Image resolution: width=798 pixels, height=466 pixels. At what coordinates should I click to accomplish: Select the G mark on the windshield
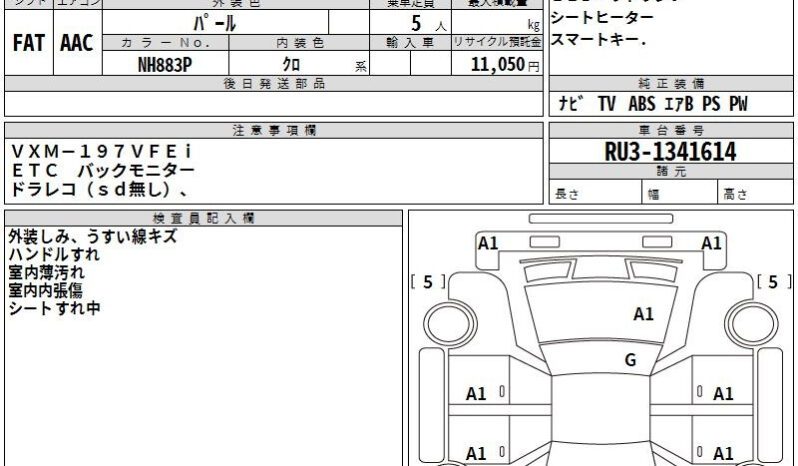pos(630,361)
